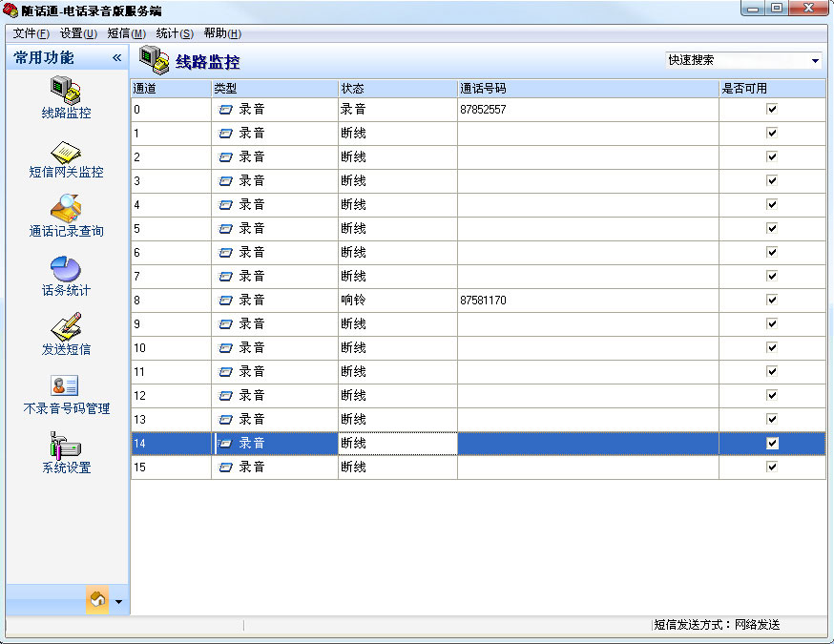Open the 设置(U) menu
Viewport: 834px width, 644px height.
pyautogui.click(x=78, y=33)
